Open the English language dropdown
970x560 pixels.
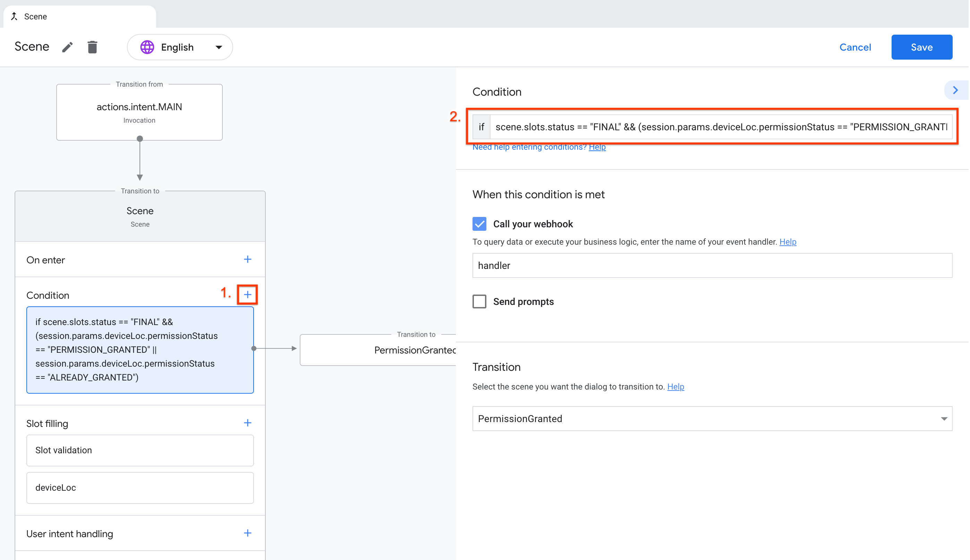218,47
